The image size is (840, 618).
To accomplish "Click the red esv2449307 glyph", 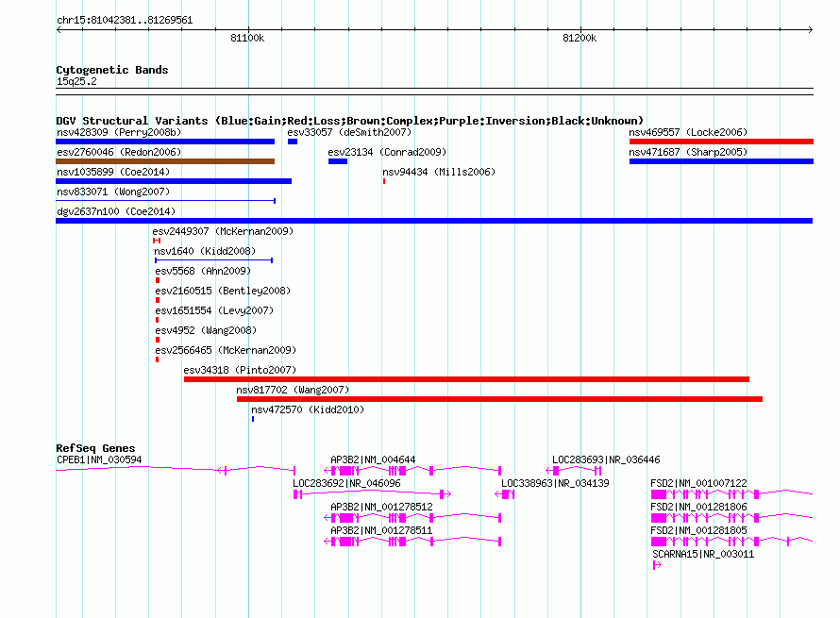I will coord(157,241).
